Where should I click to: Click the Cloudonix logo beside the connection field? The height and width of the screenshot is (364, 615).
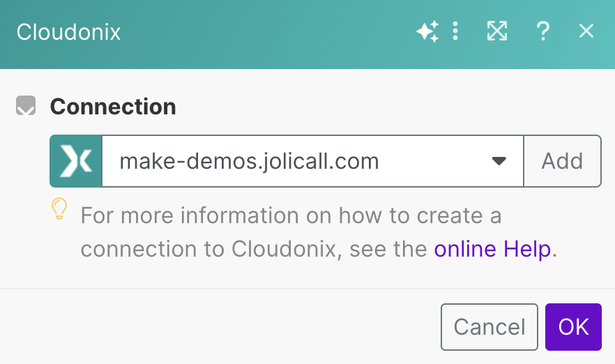[x=76, y=161]
